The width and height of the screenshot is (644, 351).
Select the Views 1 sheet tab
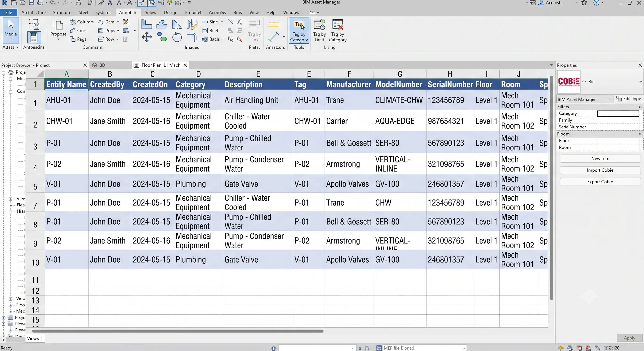tap(35, 338)
